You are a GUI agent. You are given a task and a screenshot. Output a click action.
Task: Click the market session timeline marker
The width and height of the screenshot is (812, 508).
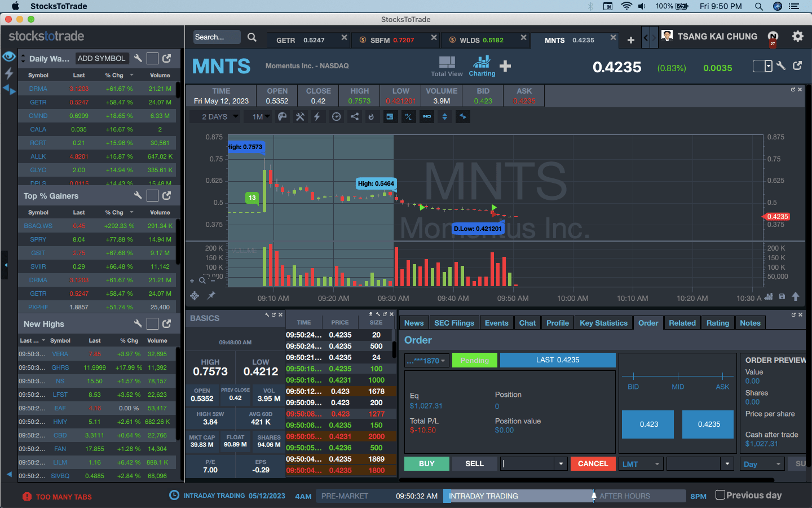594,496
